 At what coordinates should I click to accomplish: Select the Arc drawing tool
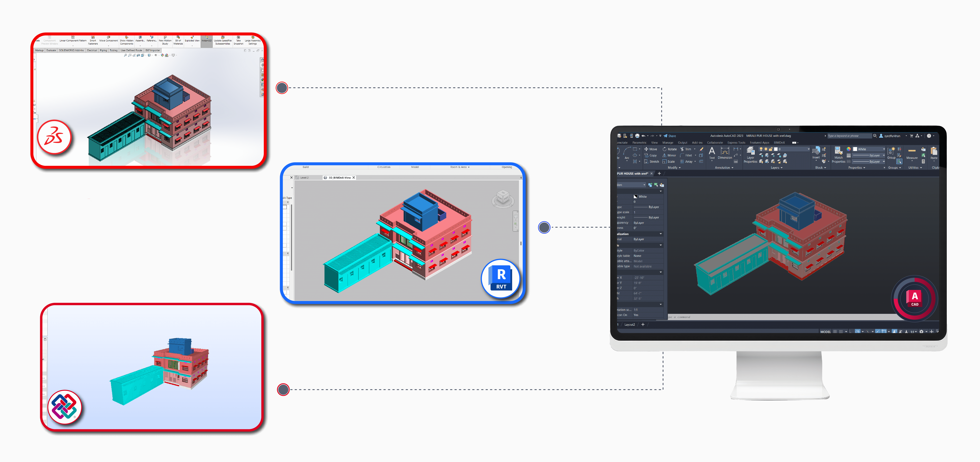pyautogui.click(x=627, y=153)
